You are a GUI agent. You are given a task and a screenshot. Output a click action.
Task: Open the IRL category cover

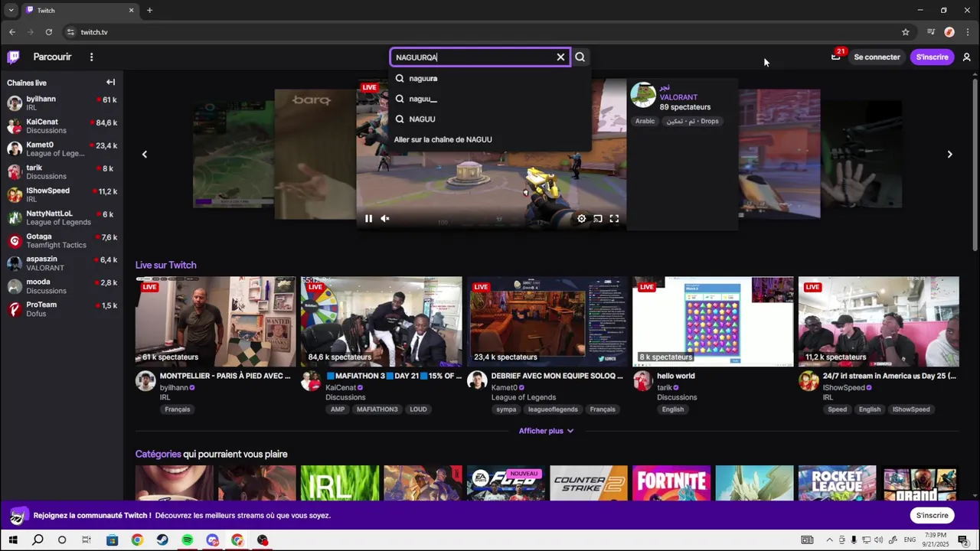340,483
